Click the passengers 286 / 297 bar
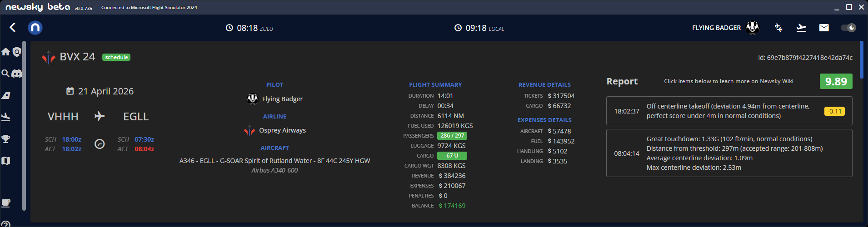868x227 pixels. [x=452, y=136]
